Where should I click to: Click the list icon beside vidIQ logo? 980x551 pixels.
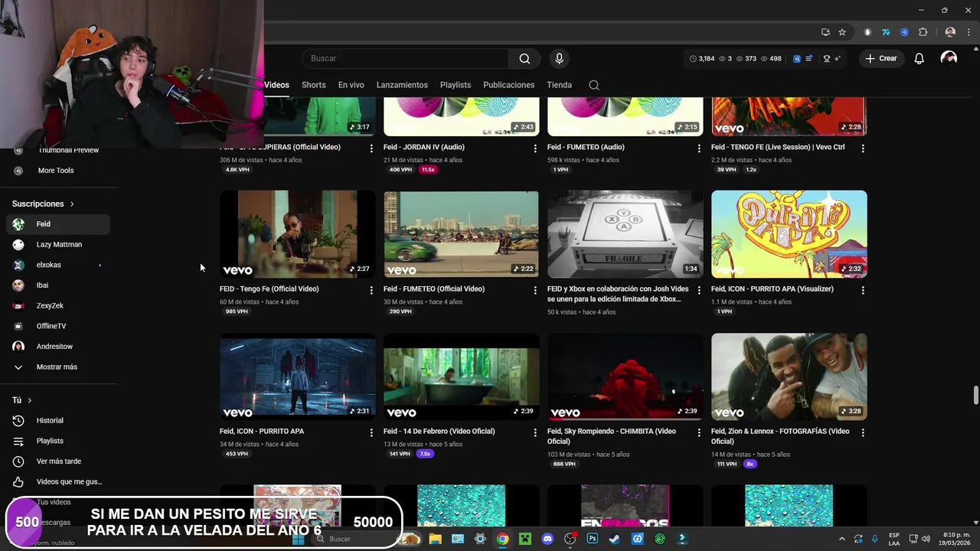click(x=808, y=58)
